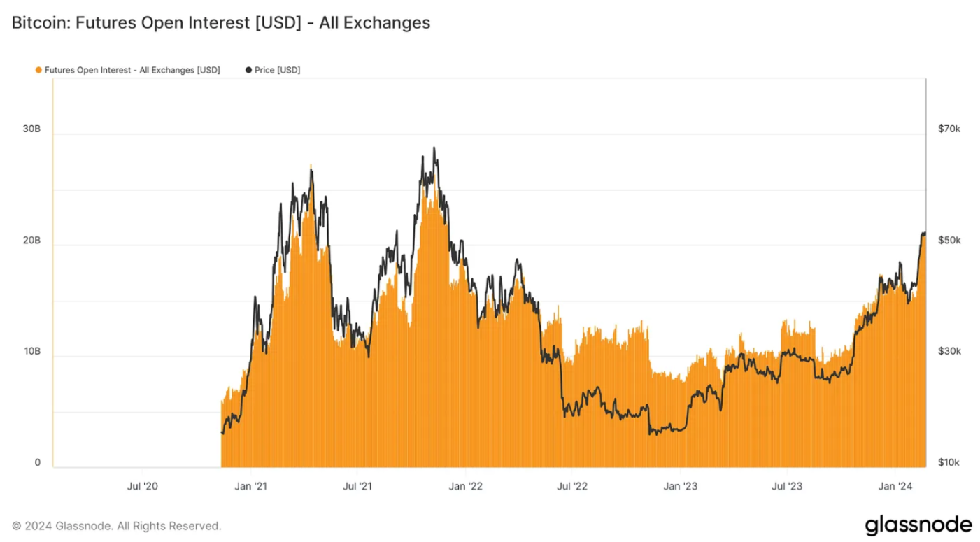Click the $10k right axis label
Screen dimensions: 980x542
click(949, 462)
